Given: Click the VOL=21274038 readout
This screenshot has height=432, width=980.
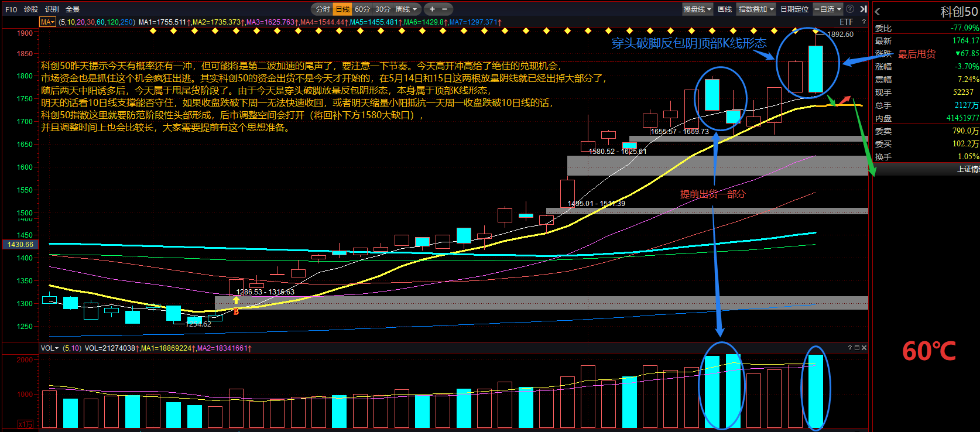Looking at the screenshot, I should [112, 348].
